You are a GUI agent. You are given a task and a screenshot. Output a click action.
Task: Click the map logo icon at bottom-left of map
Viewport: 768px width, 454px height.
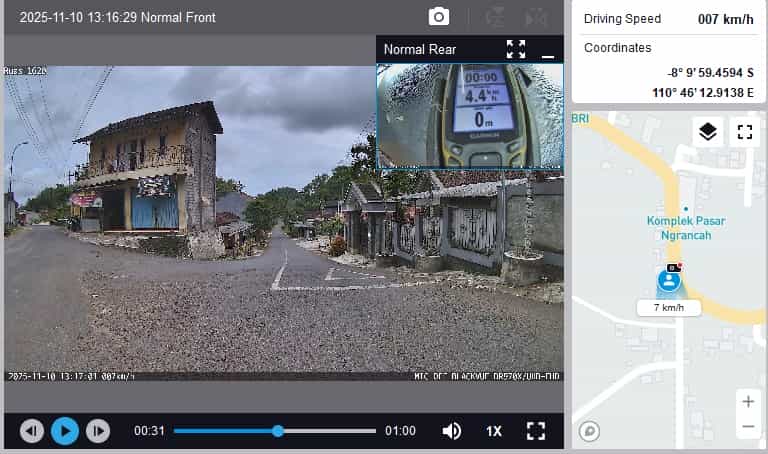(x=590, y=431)
